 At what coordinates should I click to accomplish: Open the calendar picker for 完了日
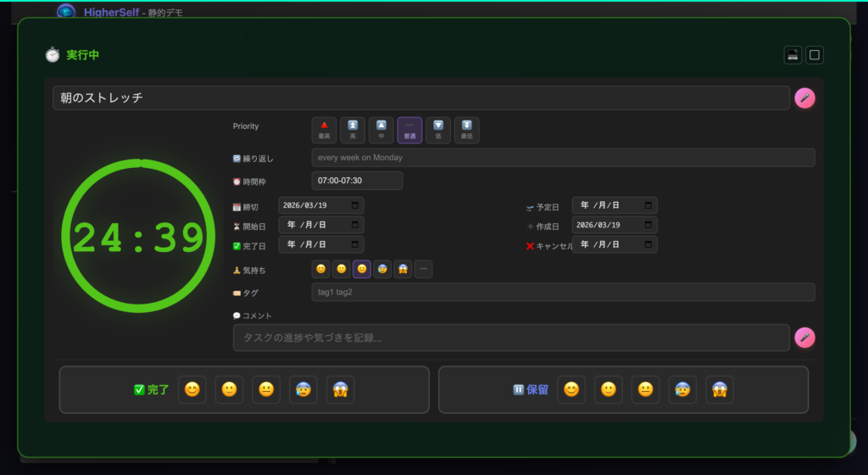355,245
